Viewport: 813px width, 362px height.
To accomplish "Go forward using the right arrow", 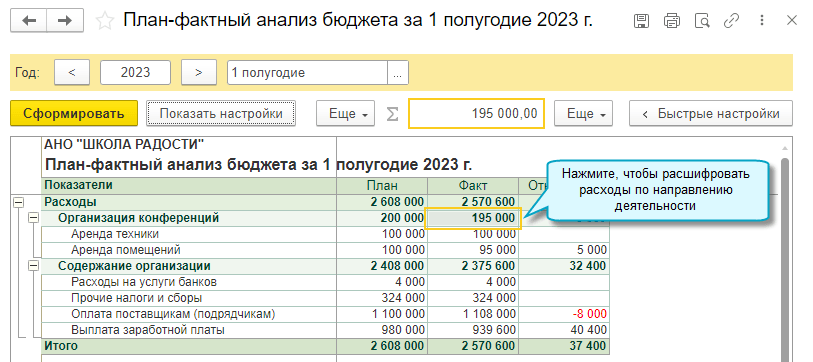I will point(65,21).
